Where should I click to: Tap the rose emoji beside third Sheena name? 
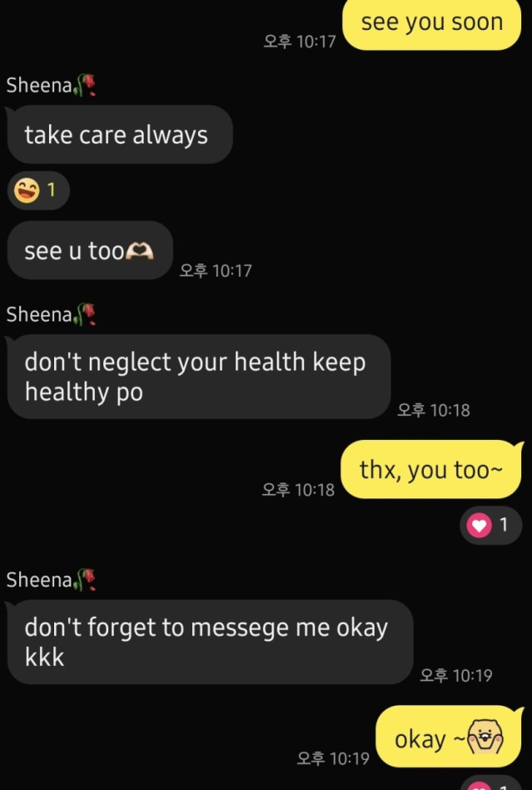(85, 579)
